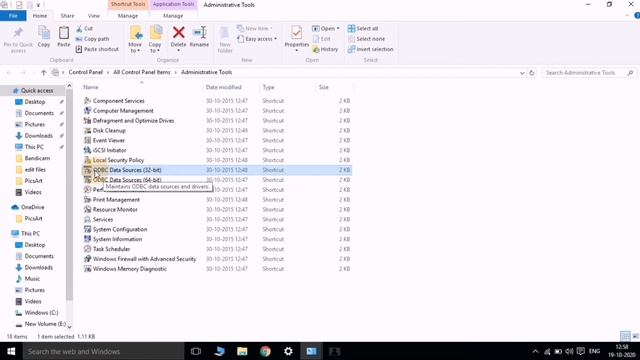
Task: Click Select all in the ribbon
Action: pos(363,29)
